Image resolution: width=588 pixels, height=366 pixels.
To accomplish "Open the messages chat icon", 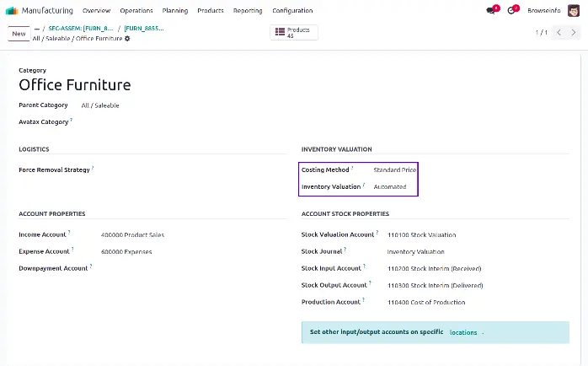I will click(490, 11).
